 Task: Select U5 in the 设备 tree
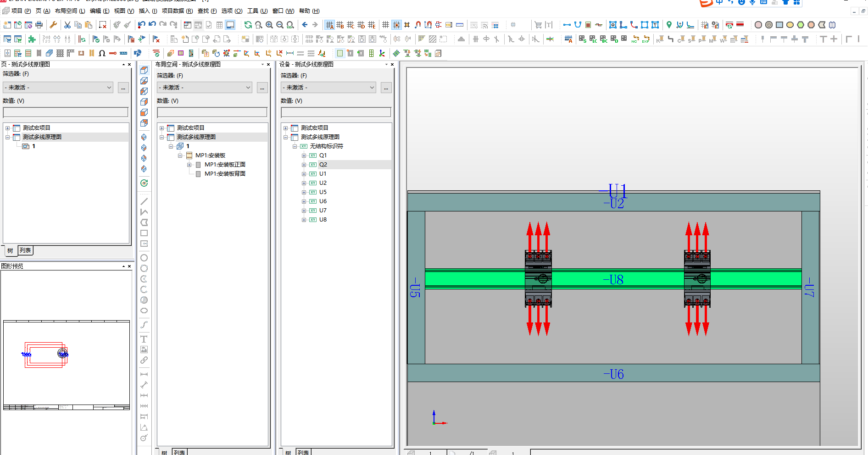pyautogui.click(x=323, y=192)
